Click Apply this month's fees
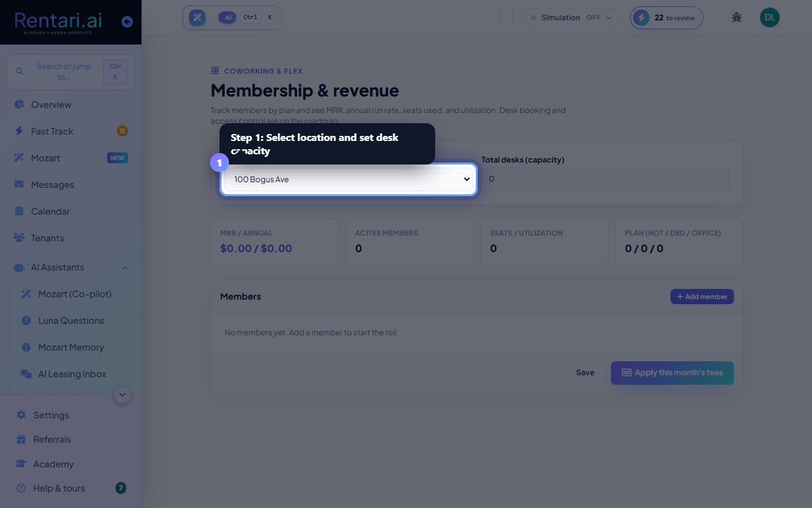 (x=672, y=373)
